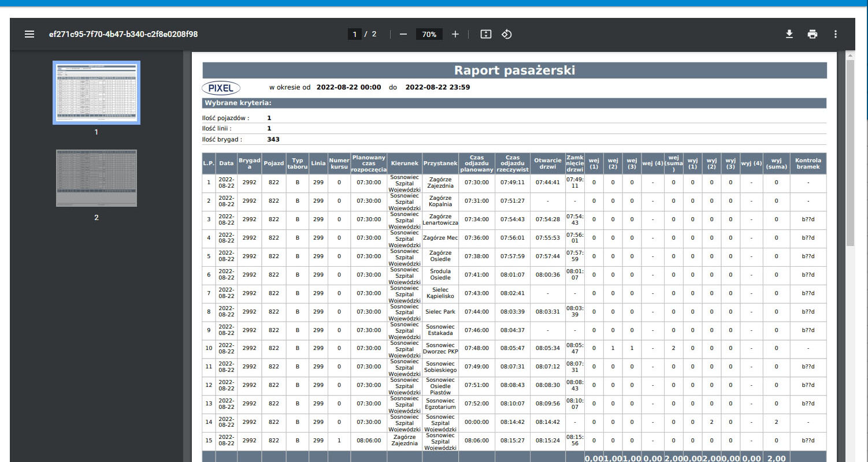Click the 'Otwarcie drzwi' column header

click(548, 163)
